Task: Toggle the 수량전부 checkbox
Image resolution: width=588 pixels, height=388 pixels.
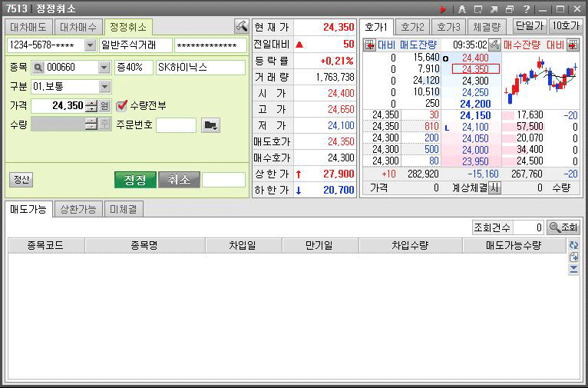Action: [121, 106]
